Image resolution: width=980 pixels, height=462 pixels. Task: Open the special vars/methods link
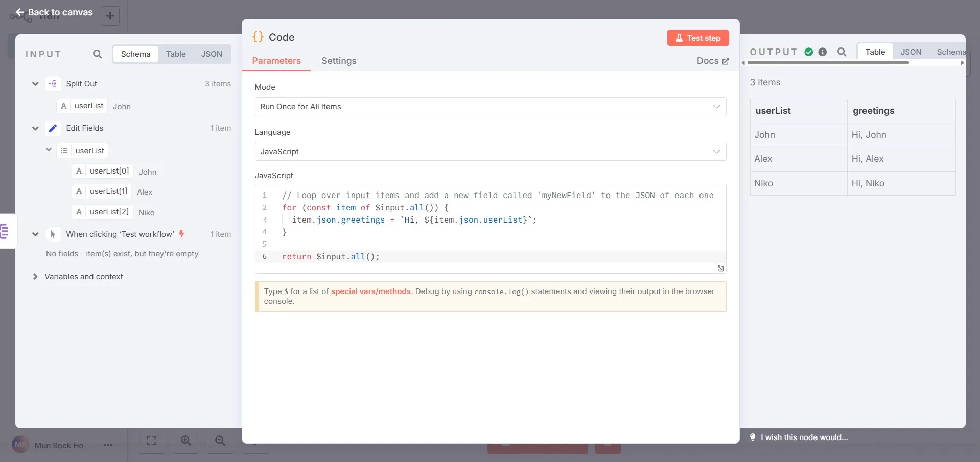click(371, 291)
